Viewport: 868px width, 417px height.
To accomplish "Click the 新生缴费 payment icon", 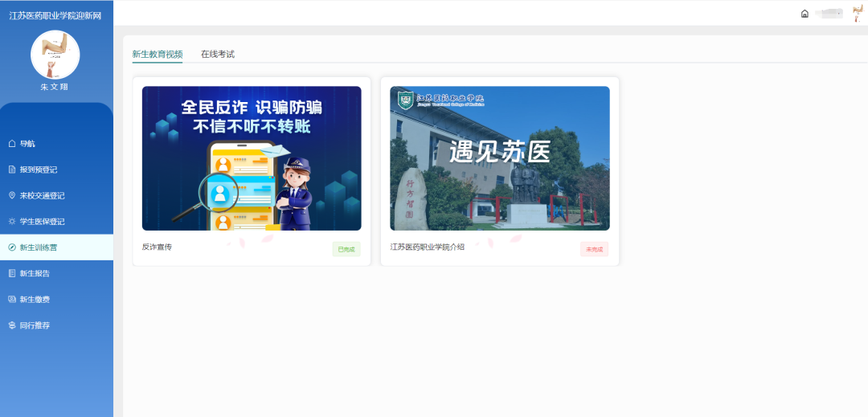I will tap(12, 300).
